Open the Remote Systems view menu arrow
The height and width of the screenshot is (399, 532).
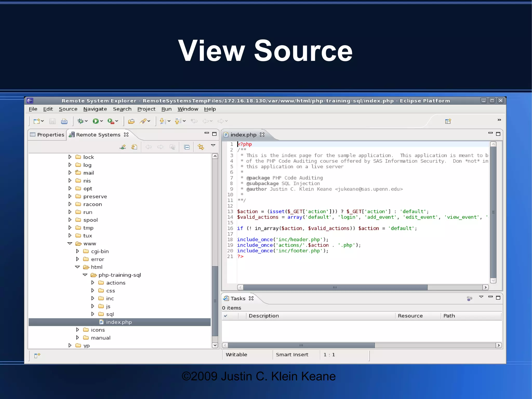213,145
